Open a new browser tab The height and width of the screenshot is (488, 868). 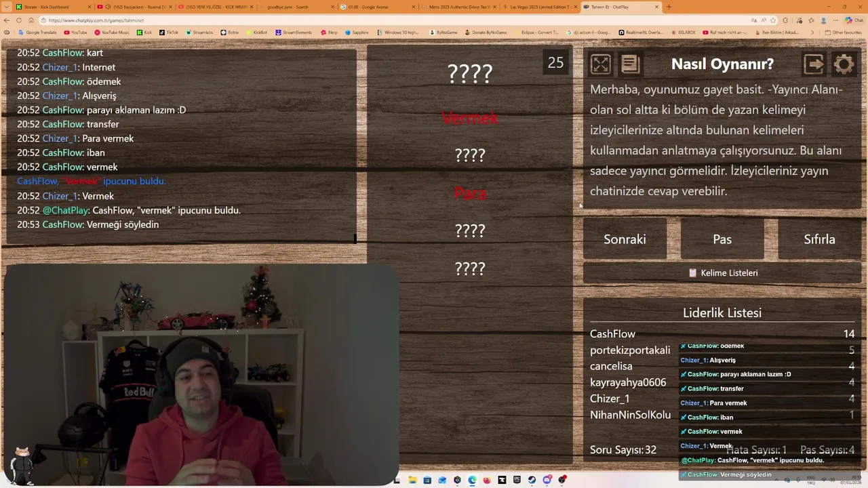click(669, 7)
